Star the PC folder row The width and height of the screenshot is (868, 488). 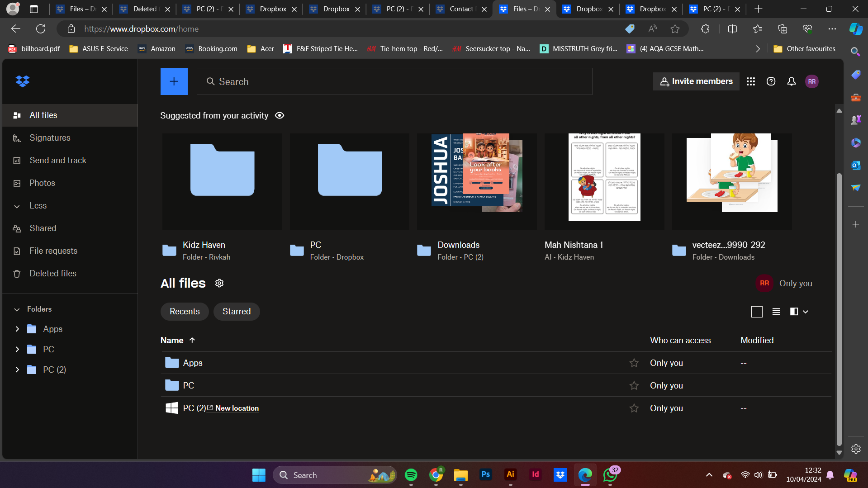pyautogui.click(x=634, y=385)
